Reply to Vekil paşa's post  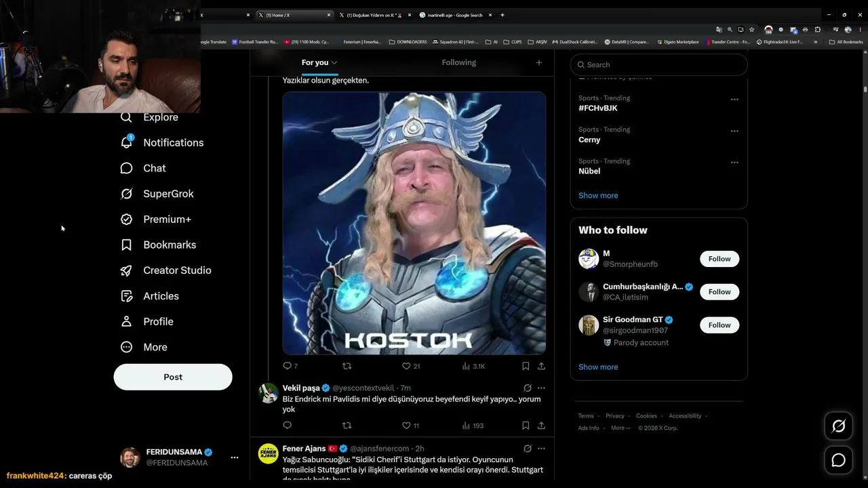288,426
